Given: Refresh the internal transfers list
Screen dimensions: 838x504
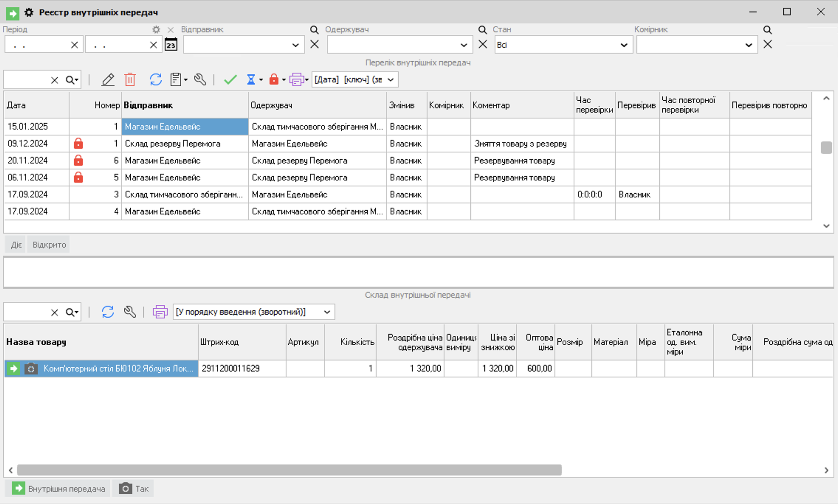Looking at the screenshot, I should coord(155,80).
